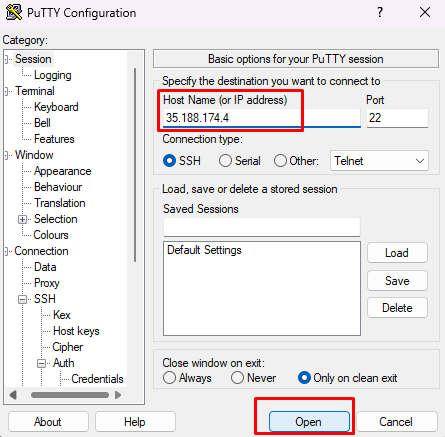445x437 pixels.
Task: Click the Host Name input field
Action: click(x=262, y=118)
